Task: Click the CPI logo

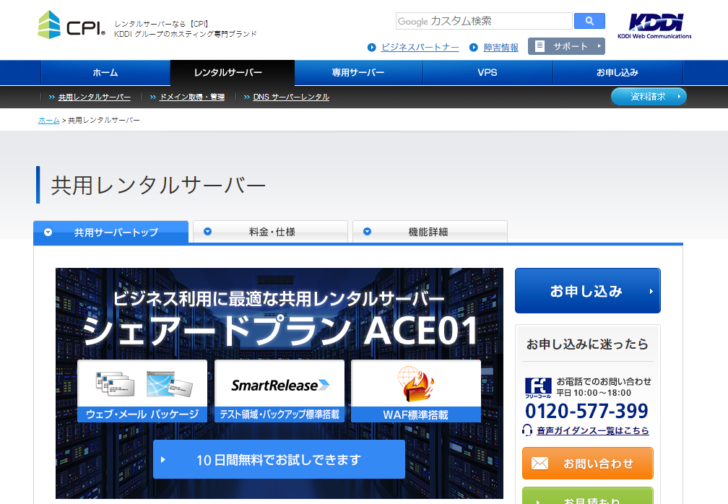Action: click(72, 25)
